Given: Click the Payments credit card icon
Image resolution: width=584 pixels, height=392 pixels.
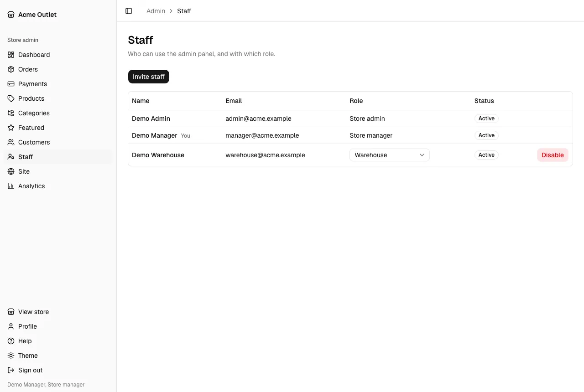Looking at the screenshot, I should [x=11, y=84].
